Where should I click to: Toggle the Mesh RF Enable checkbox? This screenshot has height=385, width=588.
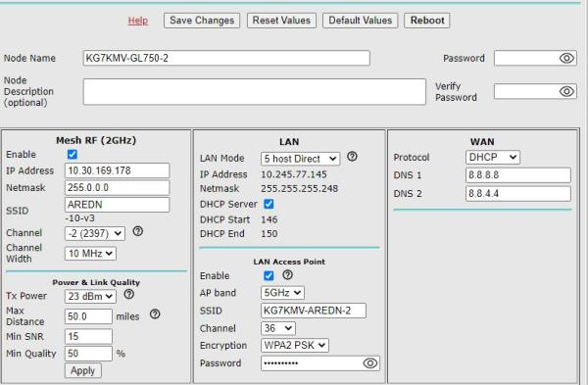72,155
